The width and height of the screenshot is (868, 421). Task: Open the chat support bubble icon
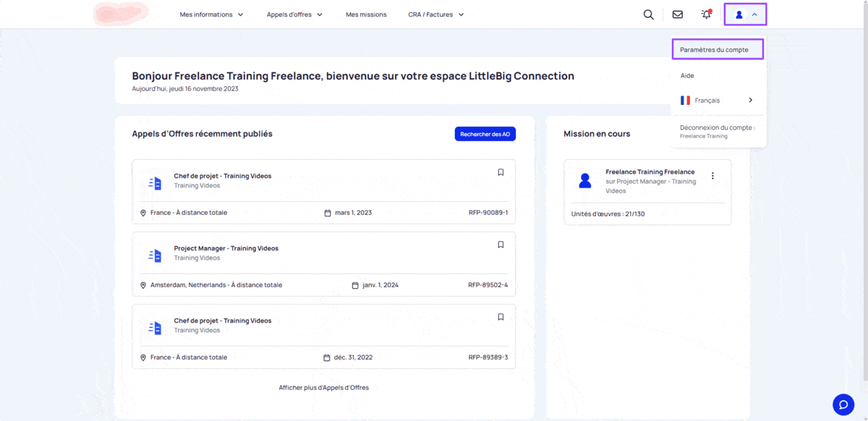(x=843, y=404)
